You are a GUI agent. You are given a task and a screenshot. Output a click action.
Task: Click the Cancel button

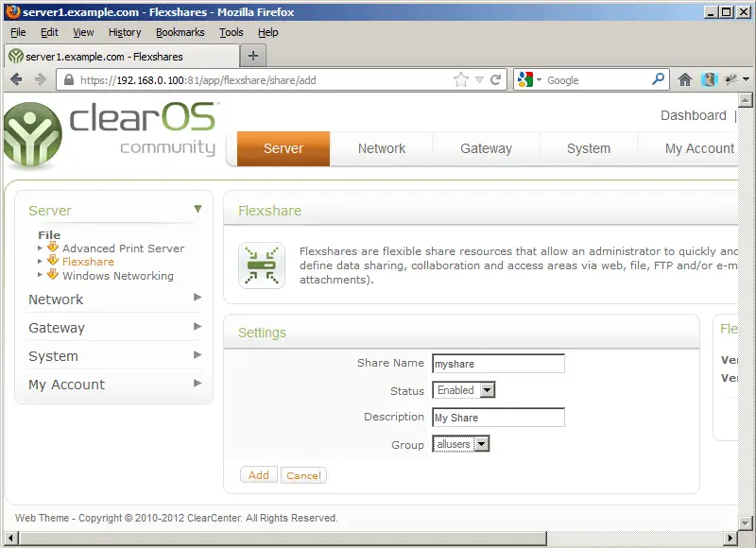(x=303, y=475)
